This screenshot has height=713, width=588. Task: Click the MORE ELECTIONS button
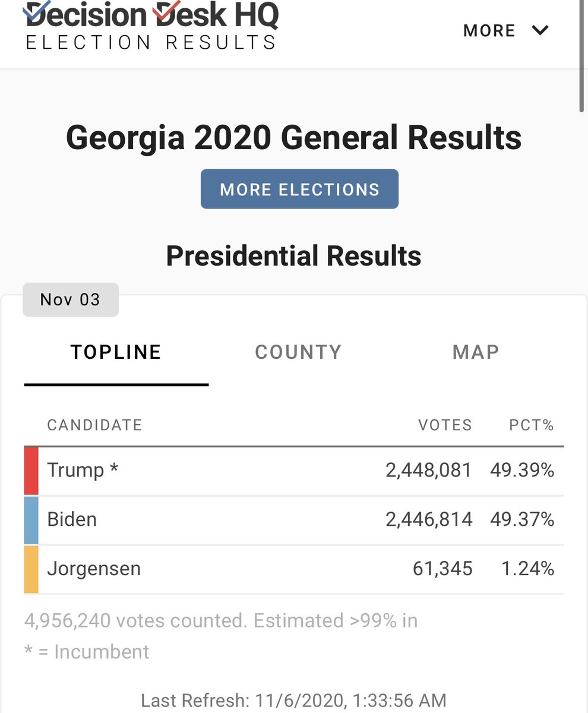tap(299, 189)
